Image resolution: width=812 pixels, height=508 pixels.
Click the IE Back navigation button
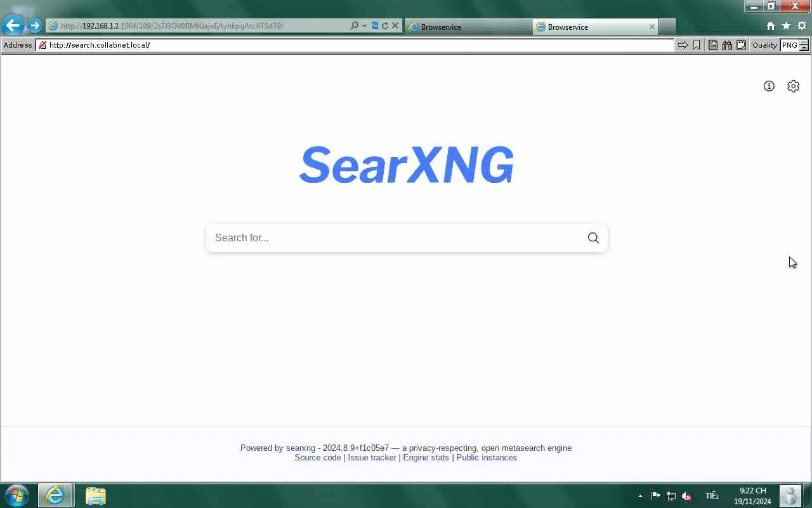click(x=13, y=25)
